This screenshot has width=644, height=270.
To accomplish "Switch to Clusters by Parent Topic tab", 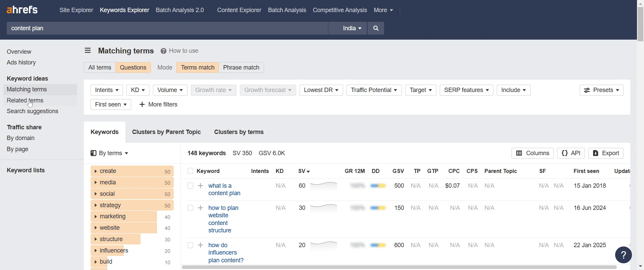I will pos(166,132).
